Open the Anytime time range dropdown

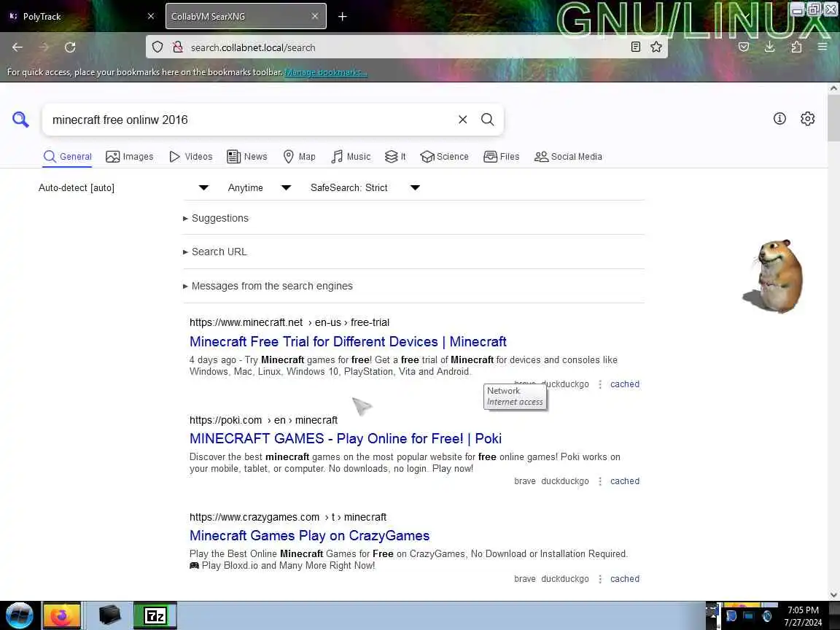click(260, 187)
